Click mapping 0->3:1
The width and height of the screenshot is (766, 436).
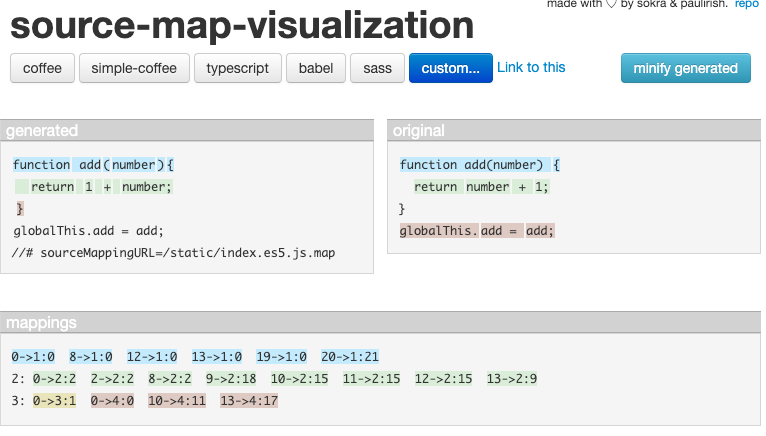click(56, 401)
